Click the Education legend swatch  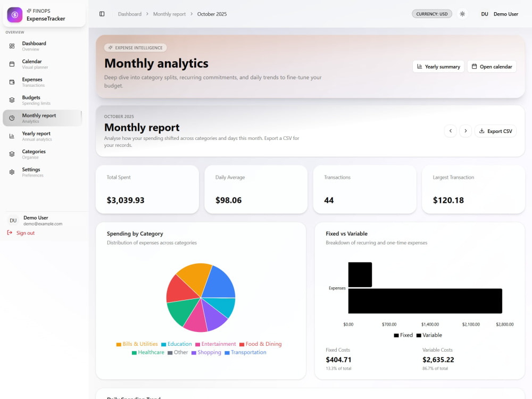click(x=163, y=344)
